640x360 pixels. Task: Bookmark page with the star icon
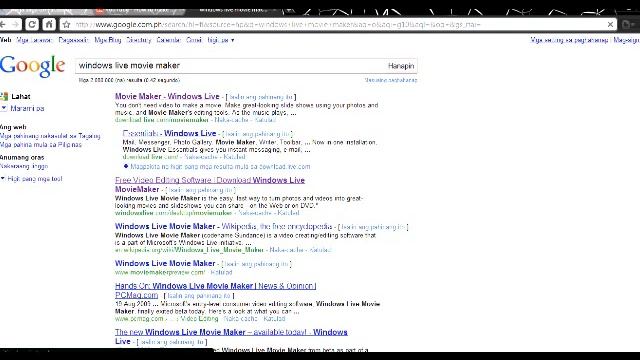tap(67, 24)
